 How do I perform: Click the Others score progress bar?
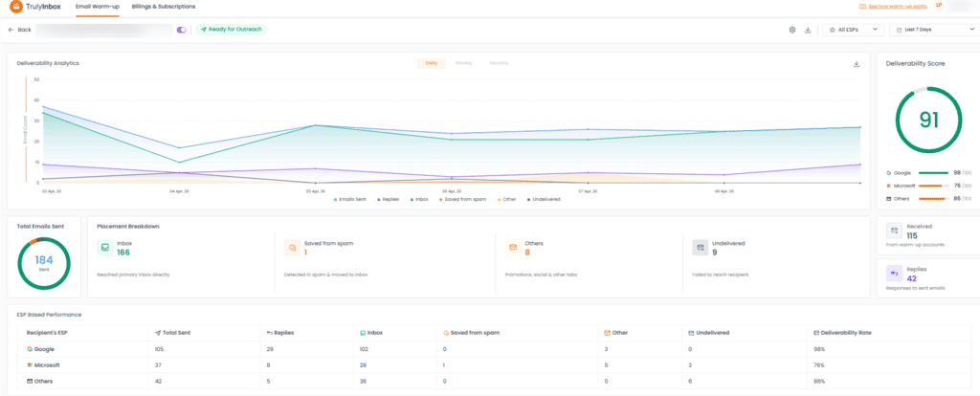932,199
